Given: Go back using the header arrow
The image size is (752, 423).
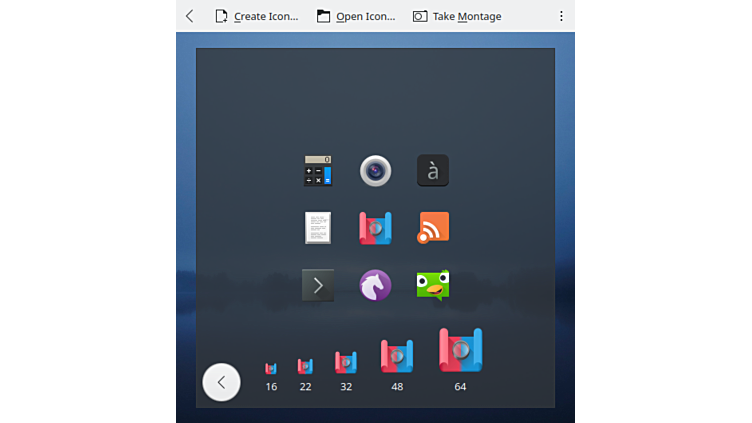Looking at the screenshot, I should click(x=190, y=16).
